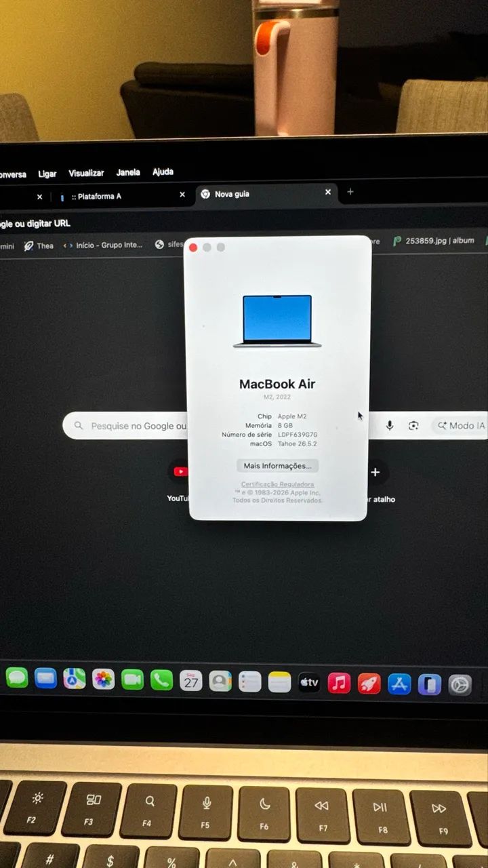
Task: Open the Visualizar menu
Action: tap(86, 174)
